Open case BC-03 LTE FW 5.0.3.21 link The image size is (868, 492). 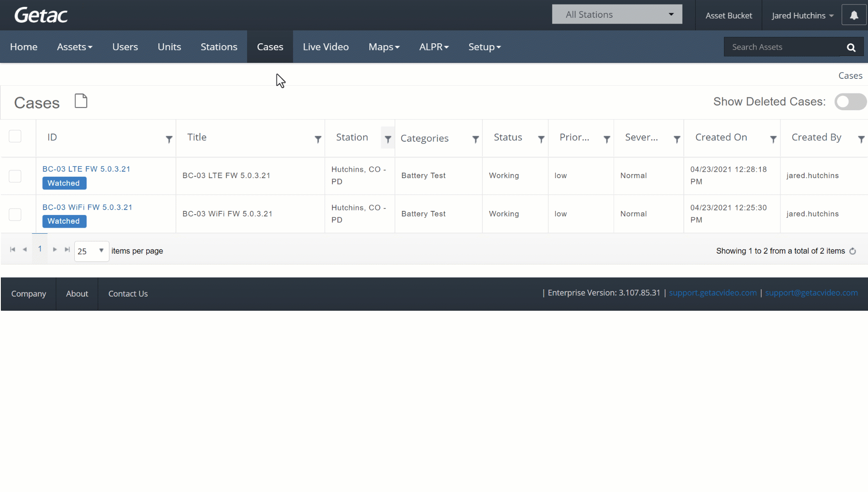coord(86,169)
